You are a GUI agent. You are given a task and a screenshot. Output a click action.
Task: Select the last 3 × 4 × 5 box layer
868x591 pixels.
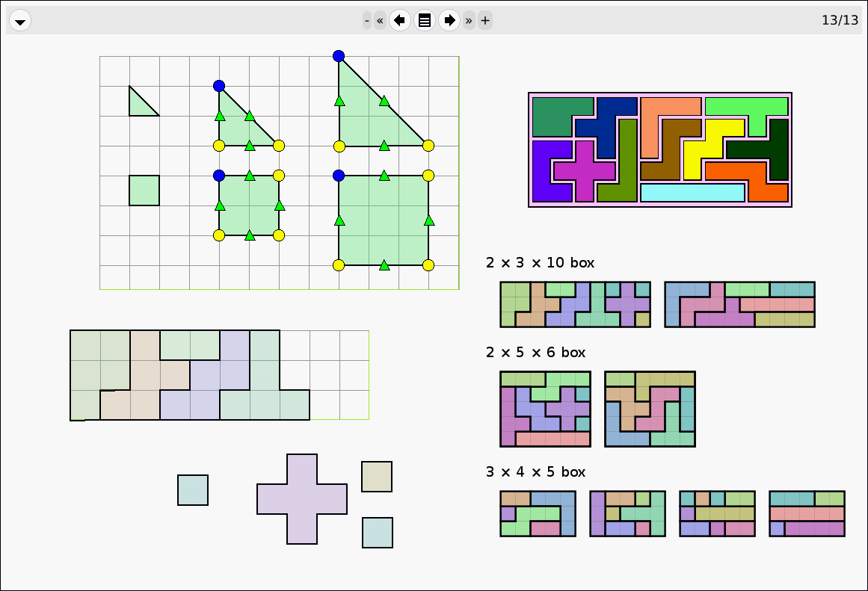click(807, 513)
